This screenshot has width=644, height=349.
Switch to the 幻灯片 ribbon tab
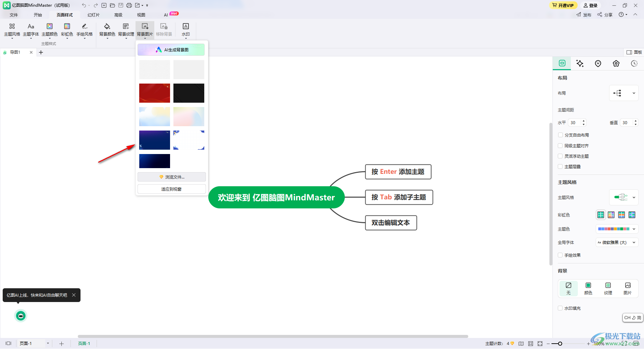pyautogui.click(x=94, y=15)
